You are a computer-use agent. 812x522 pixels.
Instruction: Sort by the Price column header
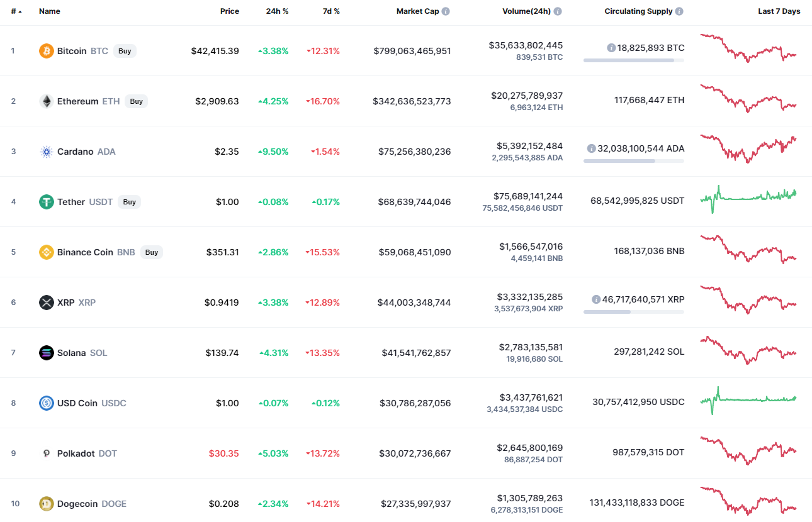coord(229,11)
